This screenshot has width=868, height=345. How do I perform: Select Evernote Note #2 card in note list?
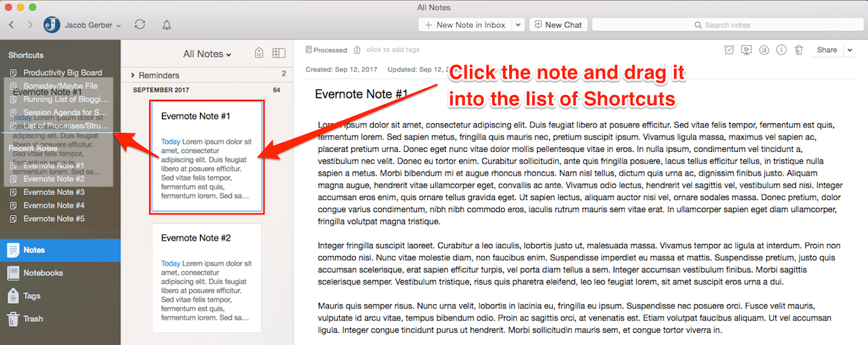tap(207, 279)
